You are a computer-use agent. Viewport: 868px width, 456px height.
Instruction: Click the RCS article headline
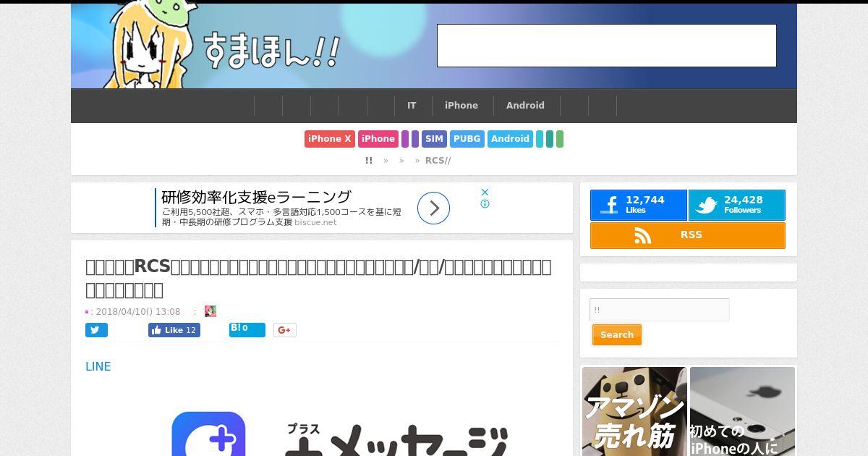pyautogui.click(x=318, y=279)
